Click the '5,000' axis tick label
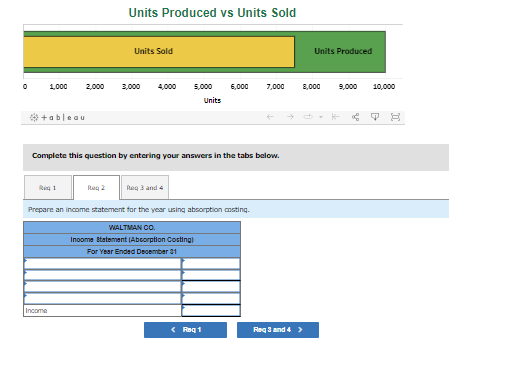The image size is (510, 367). click(203, 87)
